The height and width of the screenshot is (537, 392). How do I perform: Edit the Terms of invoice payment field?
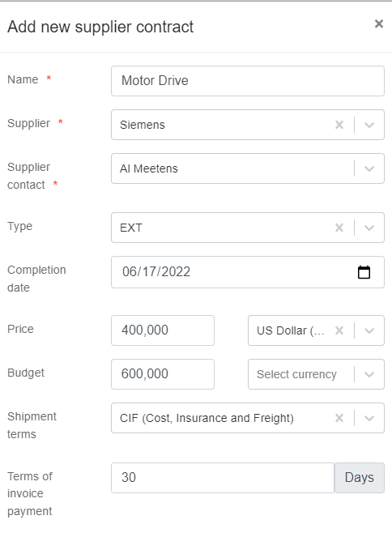(x=223, y=478)
